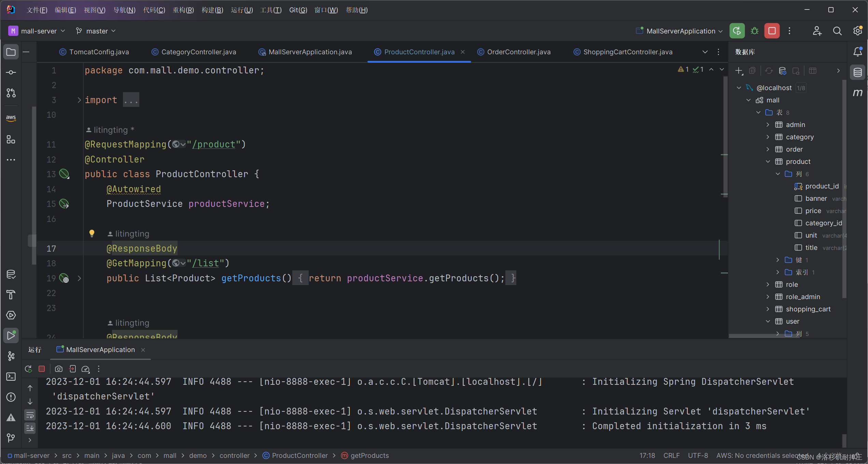Switch to ShoppingCartController.java tab
The height and width of the screenshot is (464, 868).
point(623,52)
